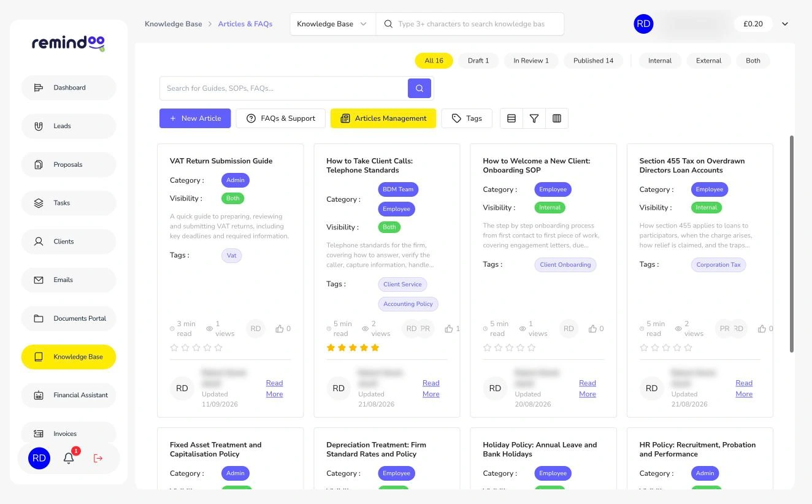Image resolution: width=812 pixels, height=504 pixels.
Task: Read More on the VAT Return Submission Guide
Action: coord(274,389)
